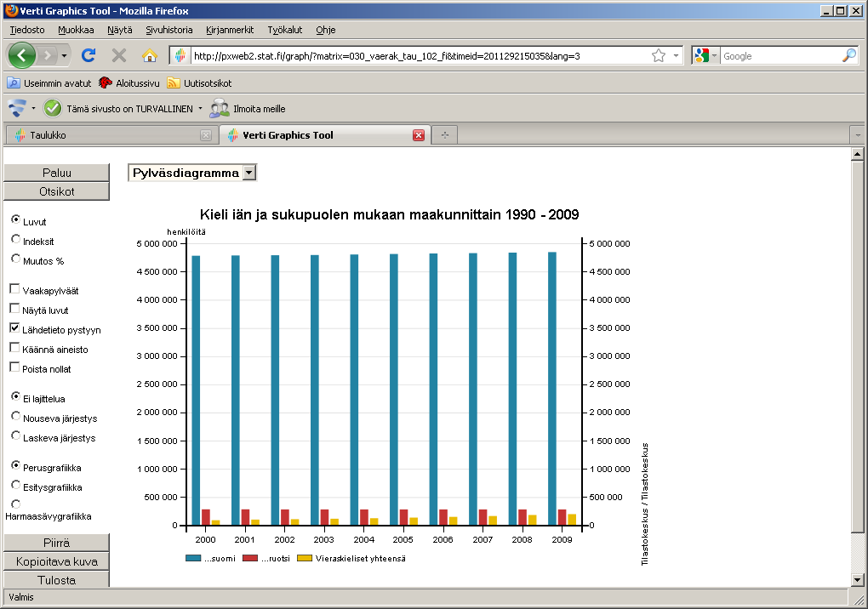Select the Nouseva järjestys radio button
The width and height of the screenshot is (868, 609).
[x=15, y=416]
